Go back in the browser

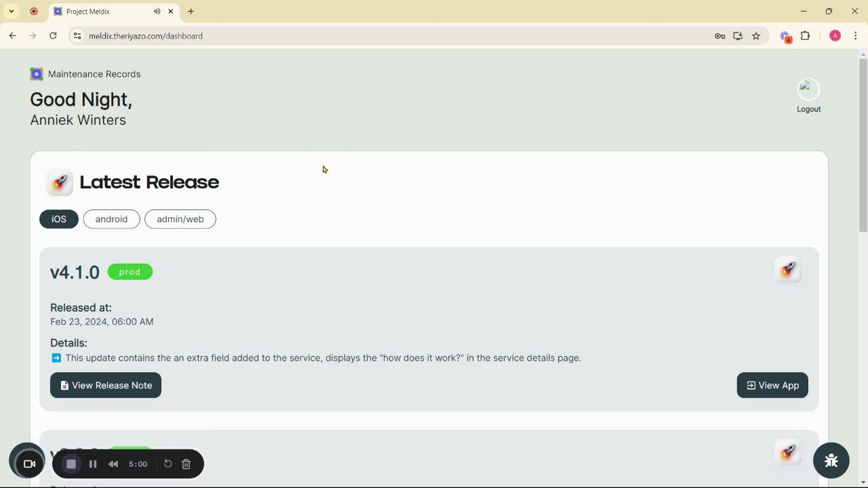(12, 36)
